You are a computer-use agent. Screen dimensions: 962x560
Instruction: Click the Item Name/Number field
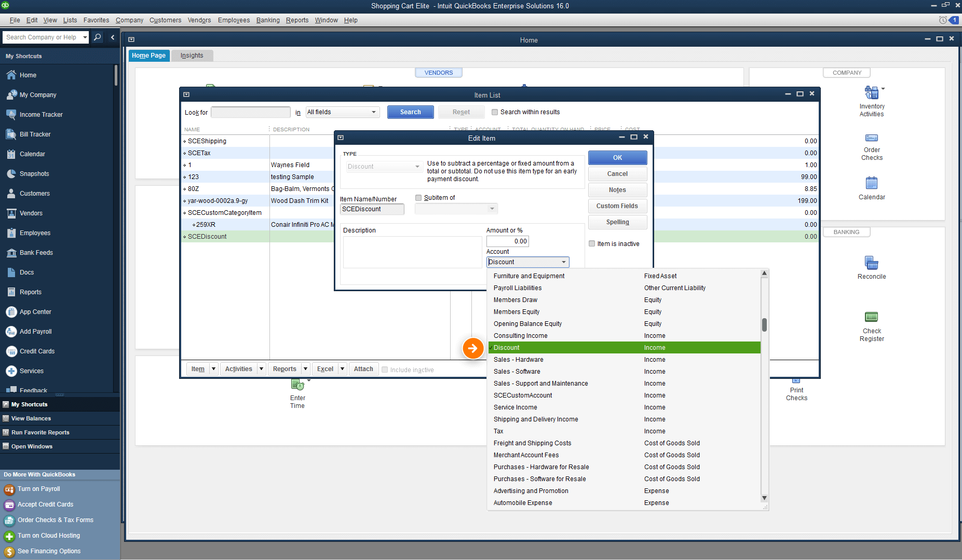click(x=372, y=209)
